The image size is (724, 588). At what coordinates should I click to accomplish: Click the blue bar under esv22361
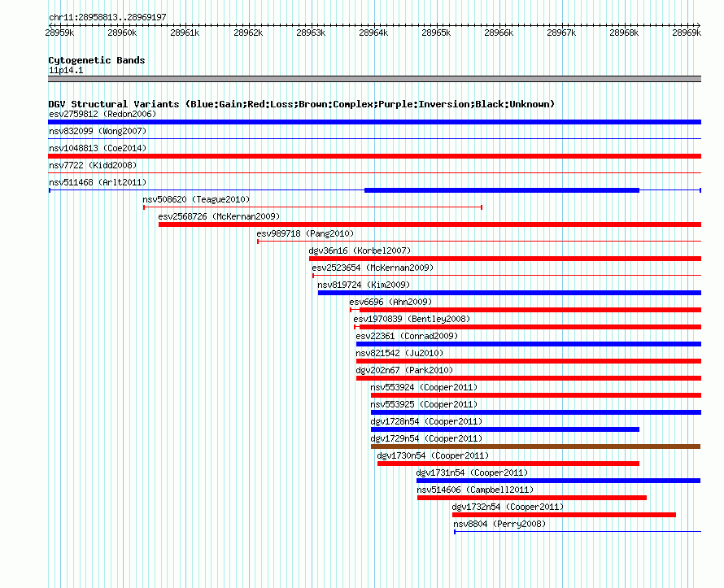[x=529, y=344]
